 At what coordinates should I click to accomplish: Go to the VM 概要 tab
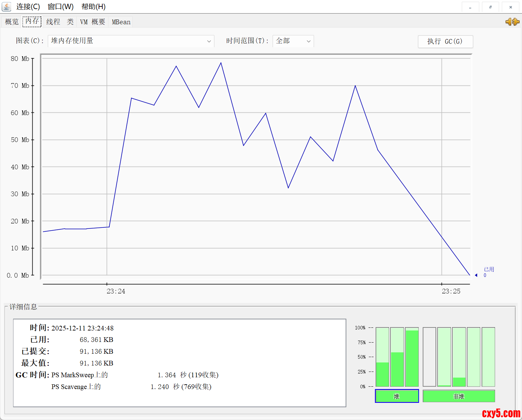click(x=92, y=22)
